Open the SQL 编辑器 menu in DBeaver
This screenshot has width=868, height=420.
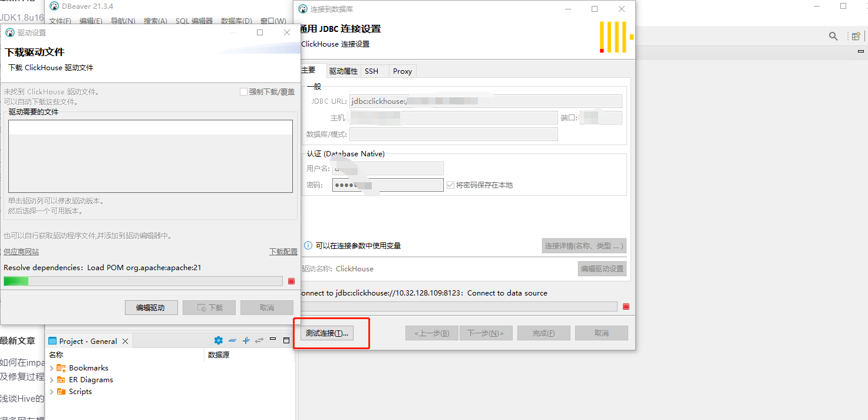click(194, 21)
